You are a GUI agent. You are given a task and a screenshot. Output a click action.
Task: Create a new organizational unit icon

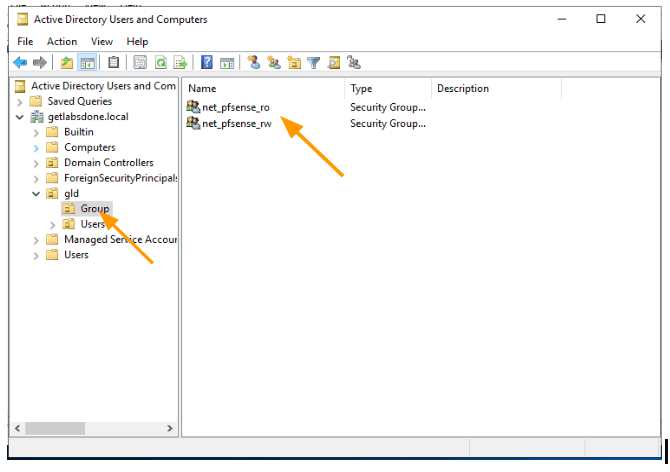294,62
